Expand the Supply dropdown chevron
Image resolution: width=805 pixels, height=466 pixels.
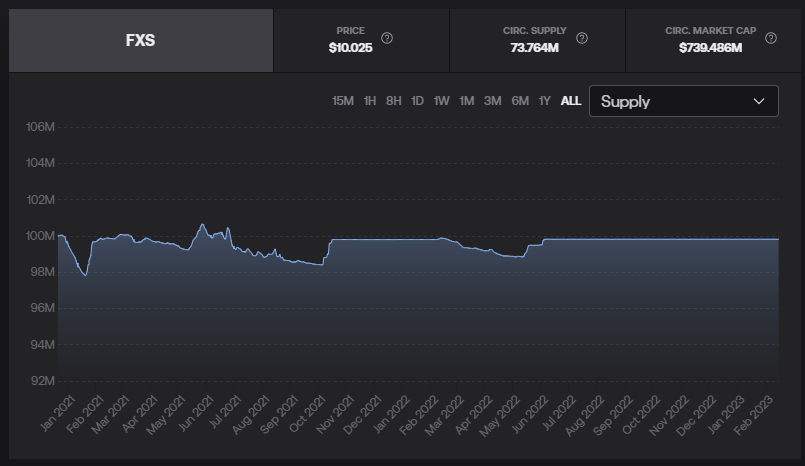(x=759, y=101)
